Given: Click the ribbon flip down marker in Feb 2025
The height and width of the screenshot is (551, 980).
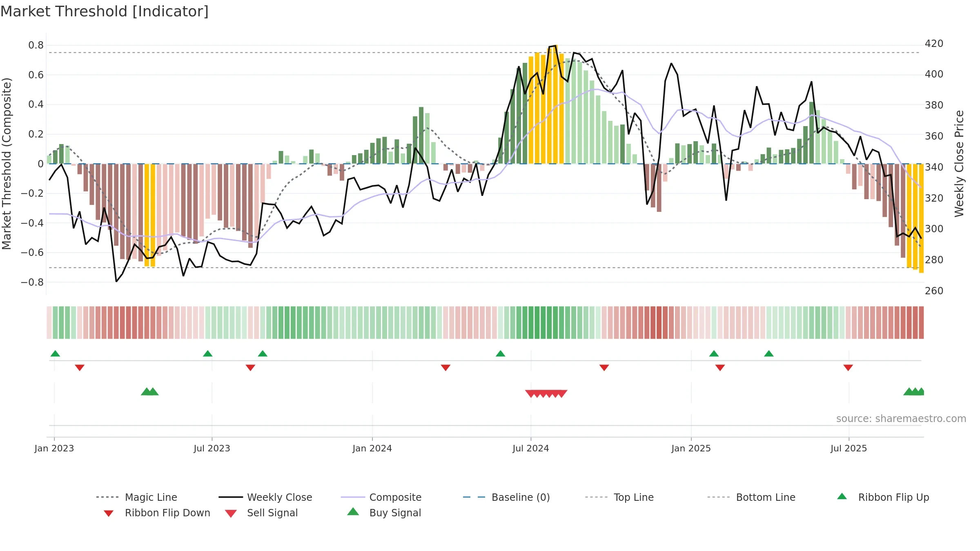Looking at the screenshot, I should 720,368.
